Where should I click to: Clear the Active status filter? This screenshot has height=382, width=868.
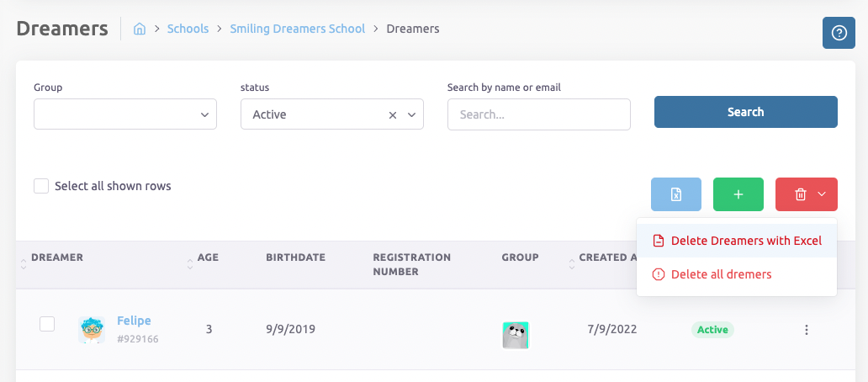tap(392, 115)
